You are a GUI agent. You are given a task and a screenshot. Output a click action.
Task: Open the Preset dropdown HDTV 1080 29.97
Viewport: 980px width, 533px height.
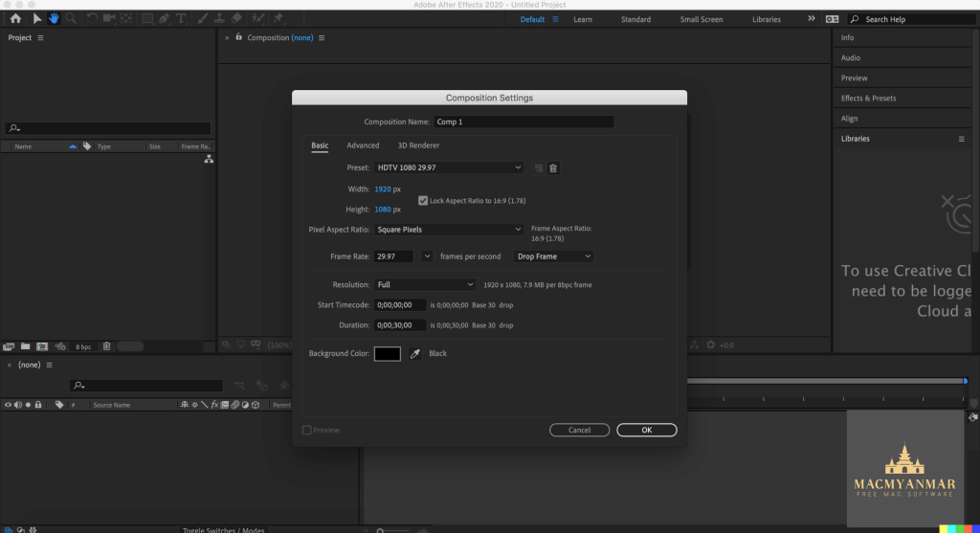tap(449, 167)
